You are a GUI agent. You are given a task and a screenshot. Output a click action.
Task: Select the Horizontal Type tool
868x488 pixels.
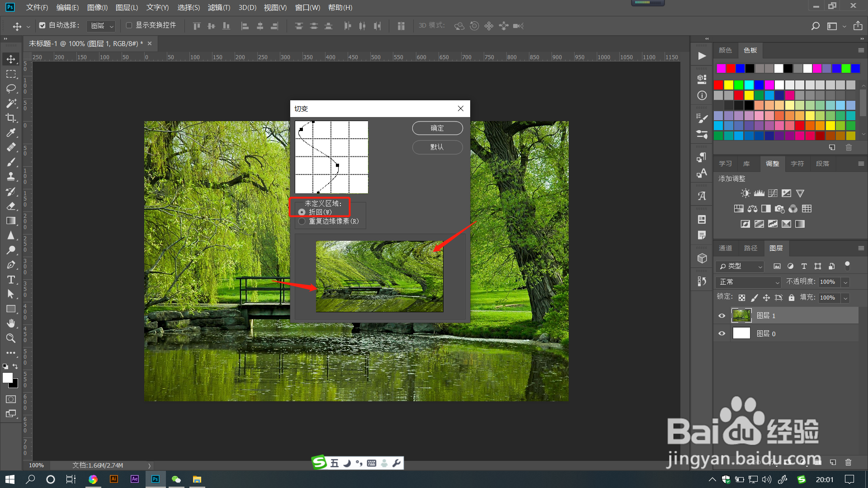11,280
